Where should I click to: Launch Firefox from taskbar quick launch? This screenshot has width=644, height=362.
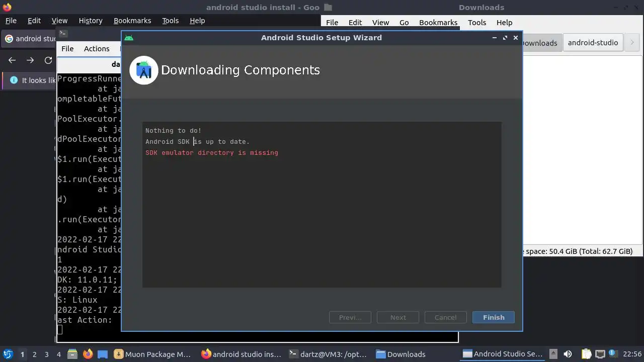(88, 354)
